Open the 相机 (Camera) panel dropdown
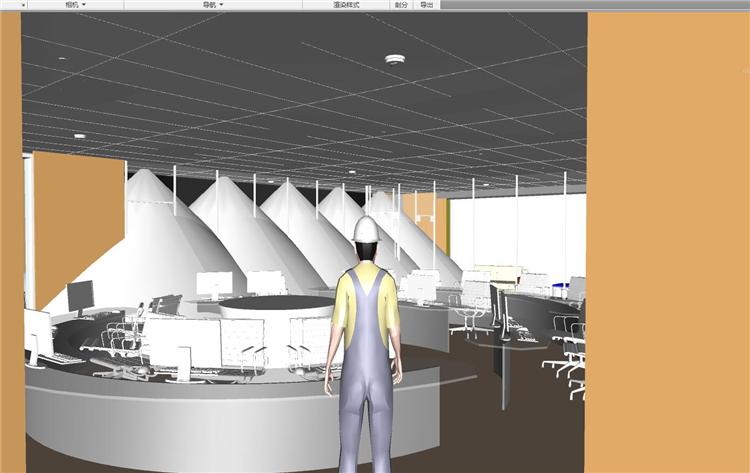The height and width of the screenshot is (473, 750). (75, 5)
